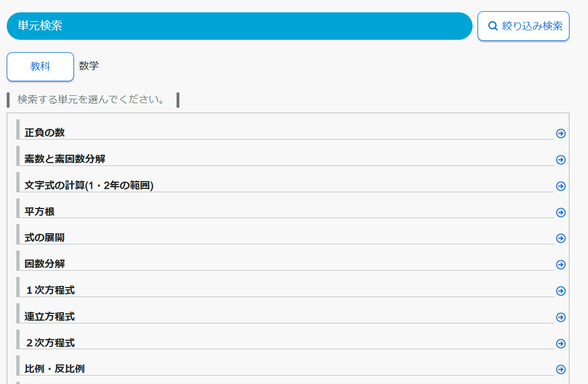This screenshot has height=384, width=588.
Task: Select the 正負の数 unit
Action: click(45, 133)
